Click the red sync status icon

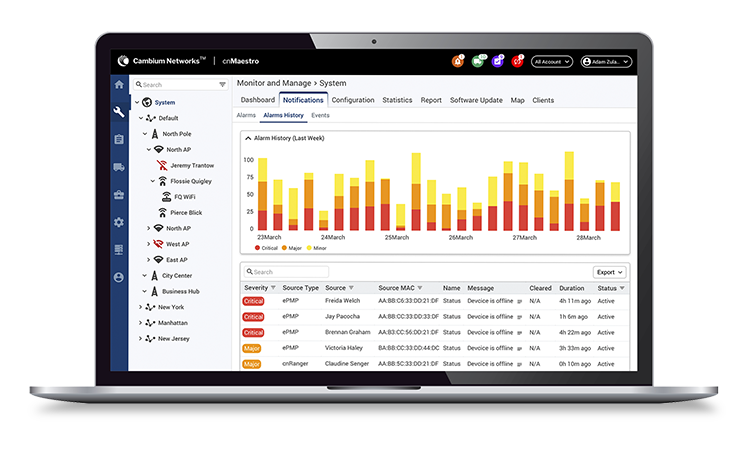(517, 61)
